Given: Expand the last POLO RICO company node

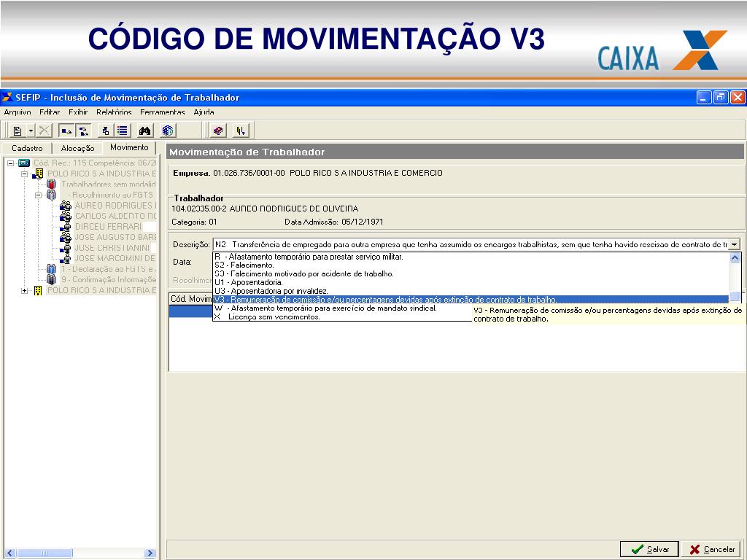Looking at the screenshot, I should pos(24,290).
